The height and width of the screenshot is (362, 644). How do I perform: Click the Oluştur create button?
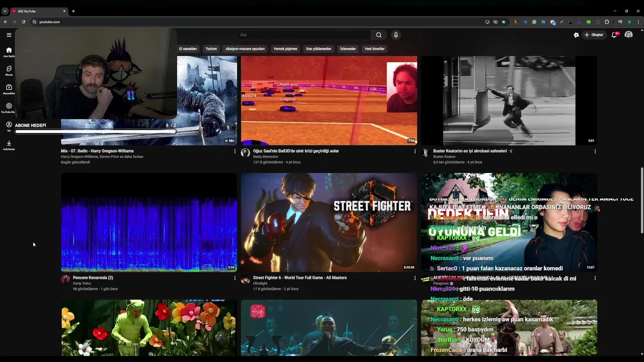[x=594, y=35]
